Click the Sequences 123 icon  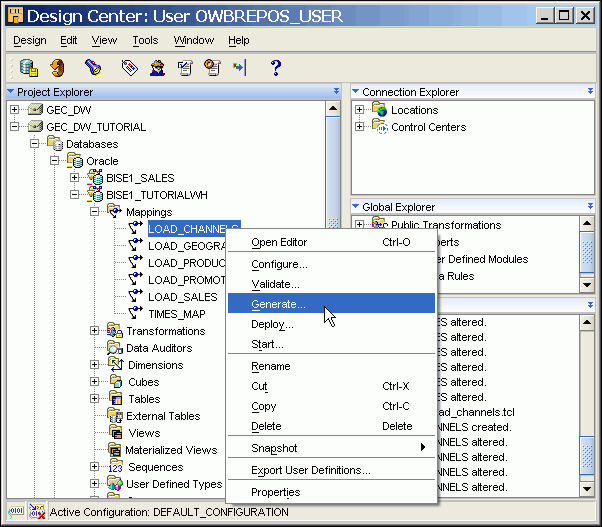click(115, 467)
